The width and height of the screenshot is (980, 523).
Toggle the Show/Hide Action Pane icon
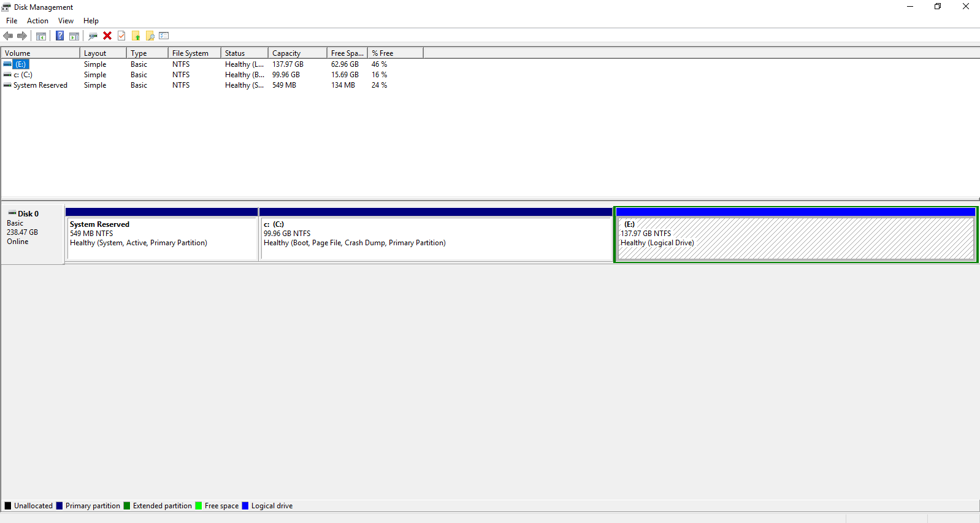[74, 36]
